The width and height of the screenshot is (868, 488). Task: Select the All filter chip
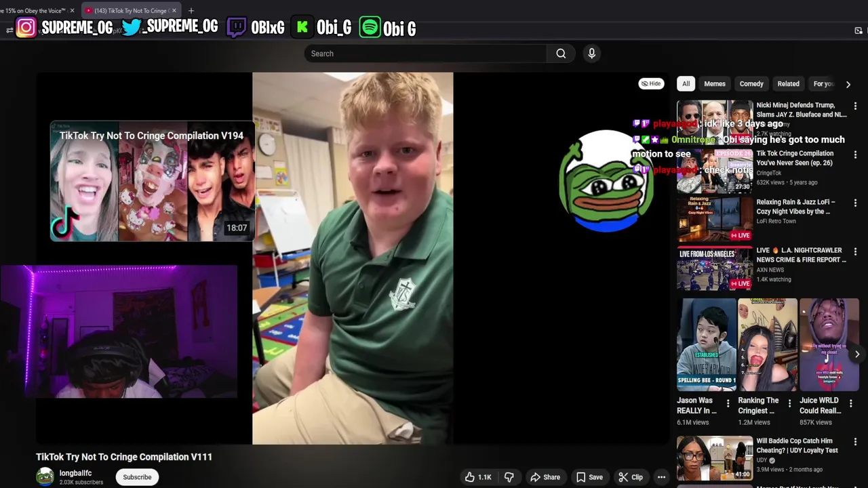[x=686, y=84]
